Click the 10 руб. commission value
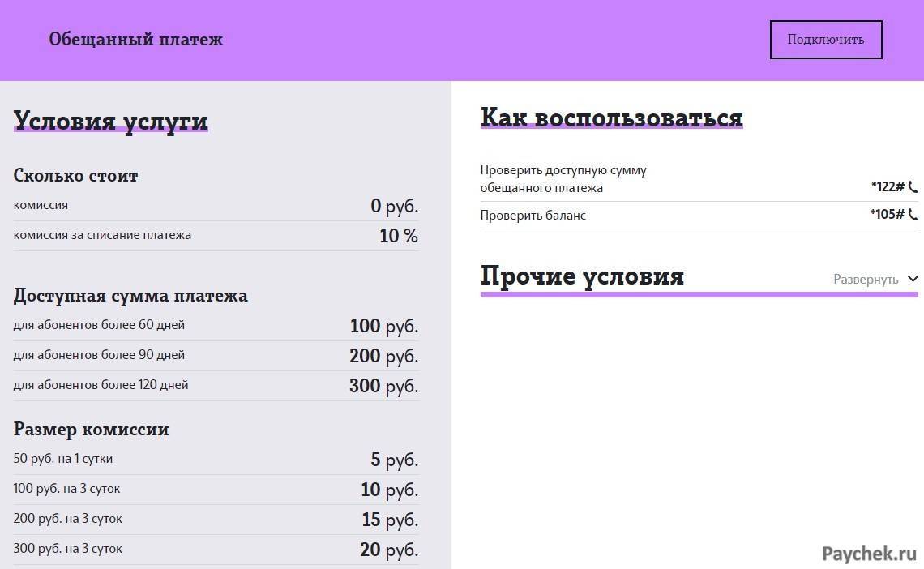The image size is (924, 569). 390,490
